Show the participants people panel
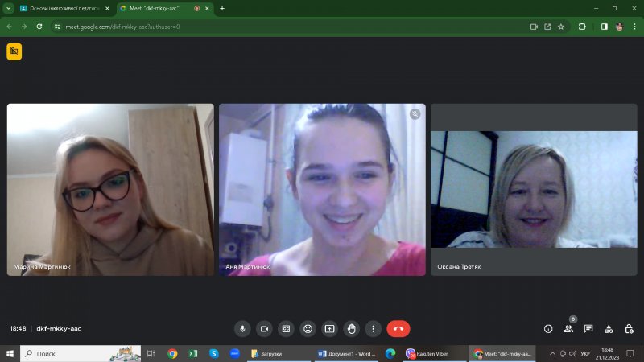This screenshot has height=362, width=644. (568, 328)
